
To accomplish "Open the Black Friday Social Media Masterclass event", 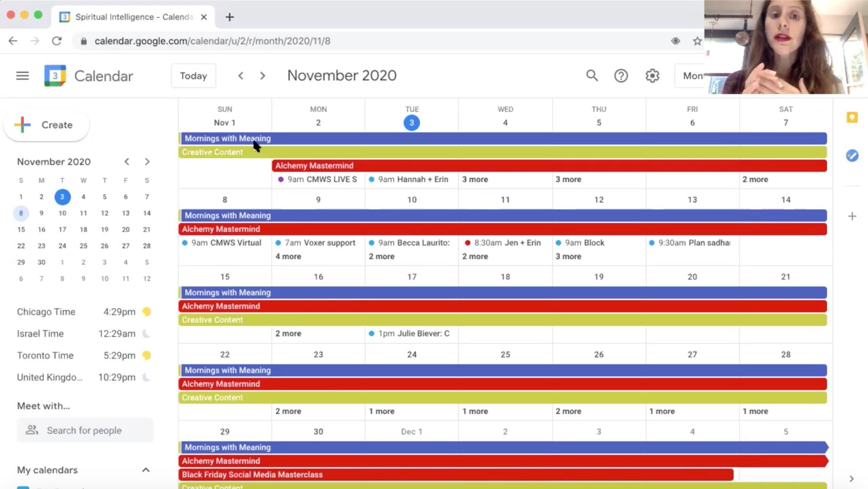I will [x=456, y=475].
